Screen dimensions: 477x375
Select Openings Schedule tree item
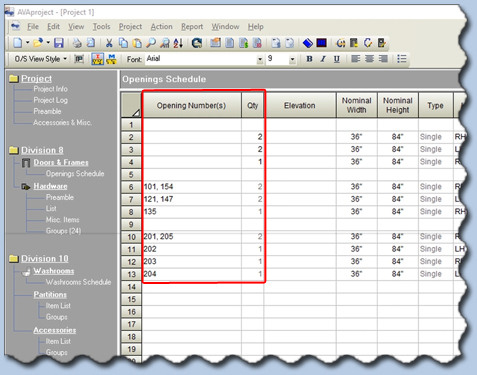(75, 174)
